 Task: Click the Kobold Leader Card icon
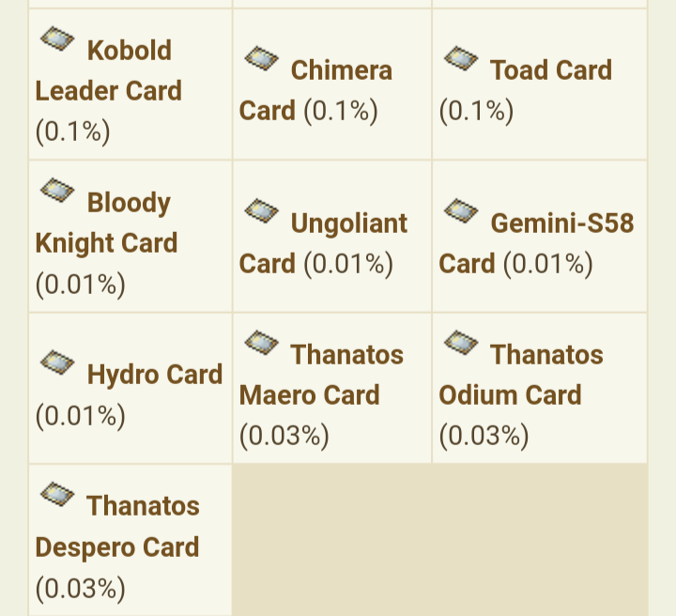pos(57,38)
